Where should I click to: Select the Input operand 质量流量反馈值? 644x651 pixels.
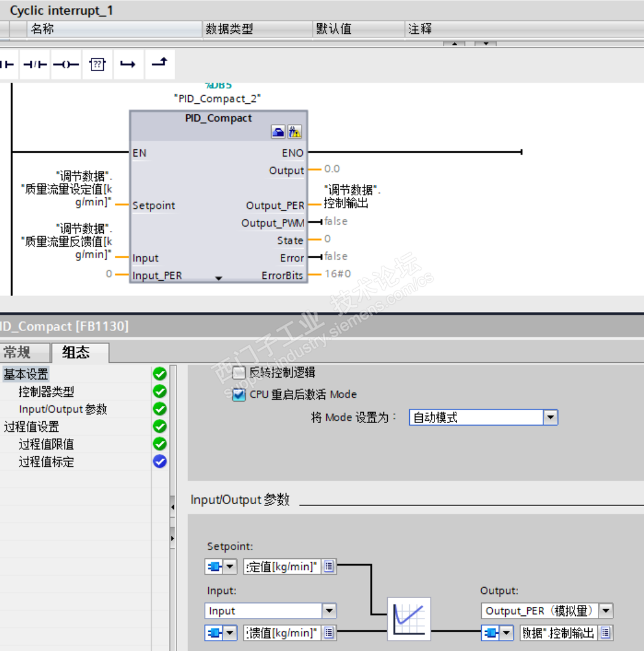click(x=67, y=241)
